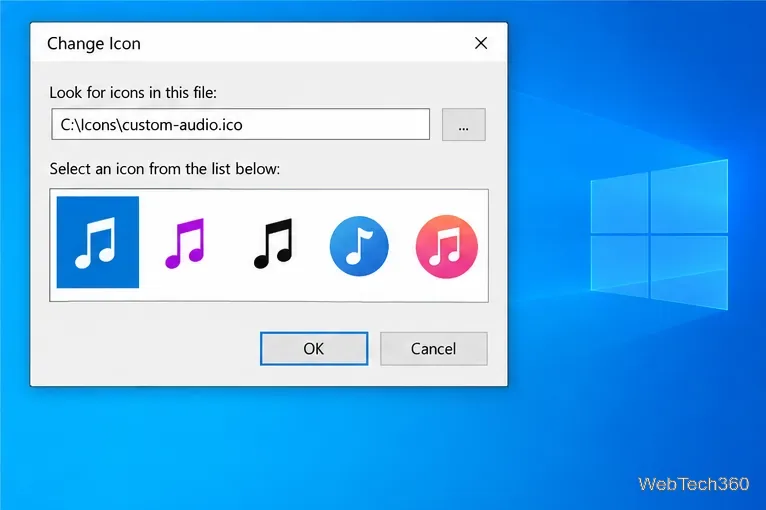Select the white music note icon on blue square

[98, 242]
